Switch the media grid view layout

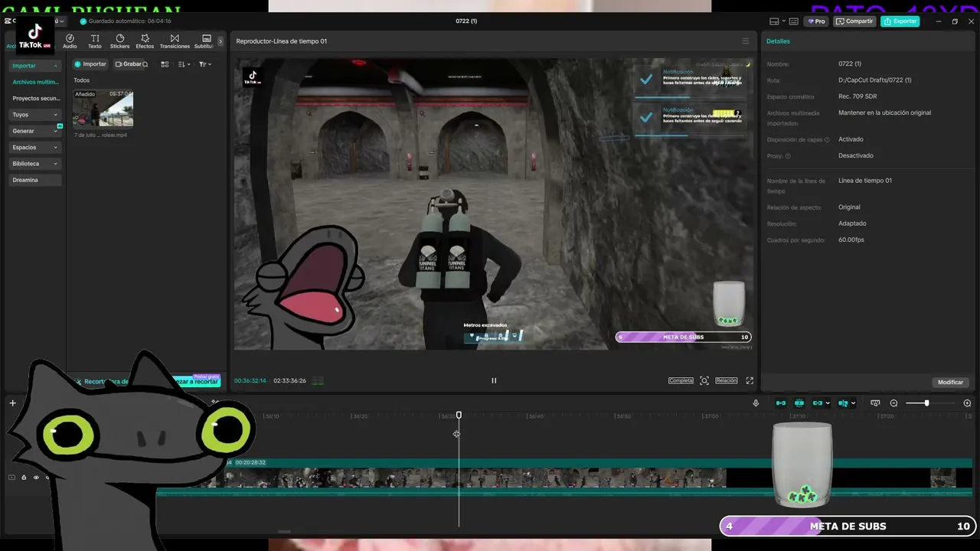point(165,64)
